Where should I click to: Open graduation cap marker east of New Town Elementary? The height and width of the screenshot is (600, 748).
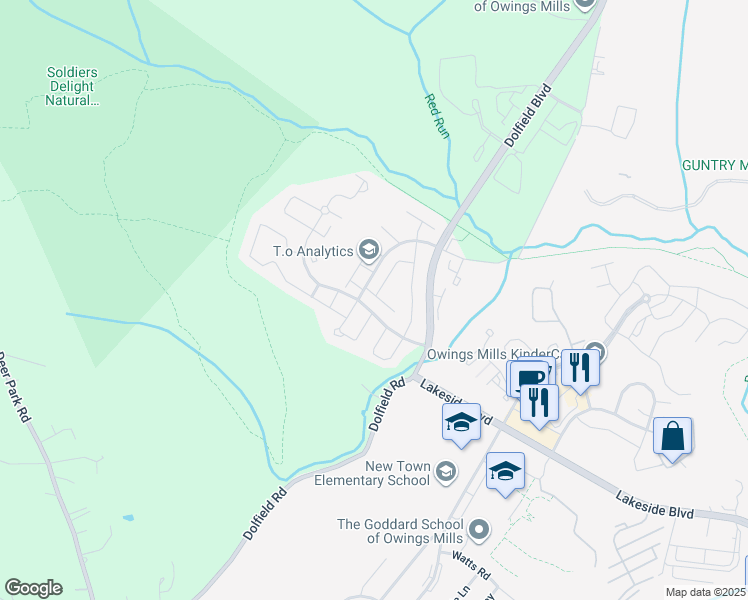(x=505, y=474)
